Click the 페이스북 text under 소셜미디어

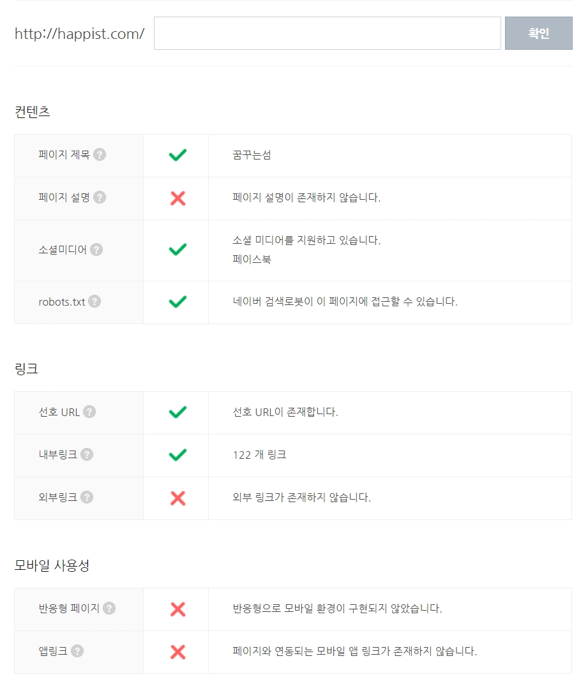[x=252, y=259]
